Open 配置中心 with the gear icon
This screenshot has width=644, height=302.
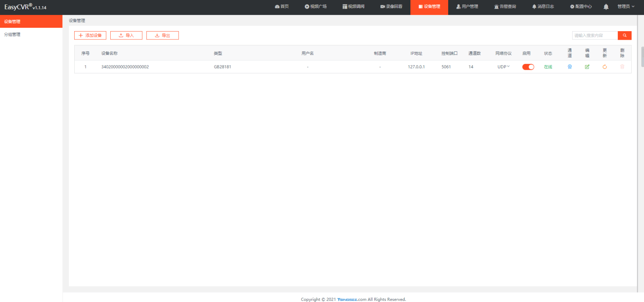(x=581, y=7)
